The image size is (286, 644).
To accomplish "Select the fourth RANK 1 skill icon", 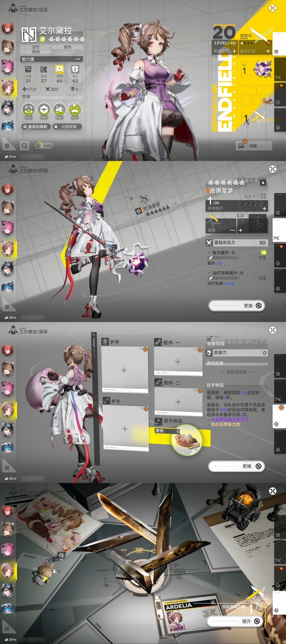I will point(75,110).
